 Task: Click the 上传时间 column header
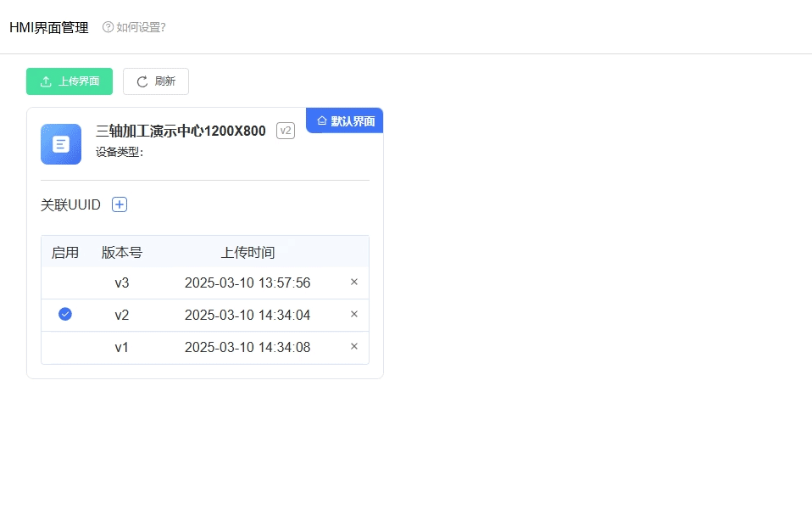pyautogui.click(x=247, y=252)
